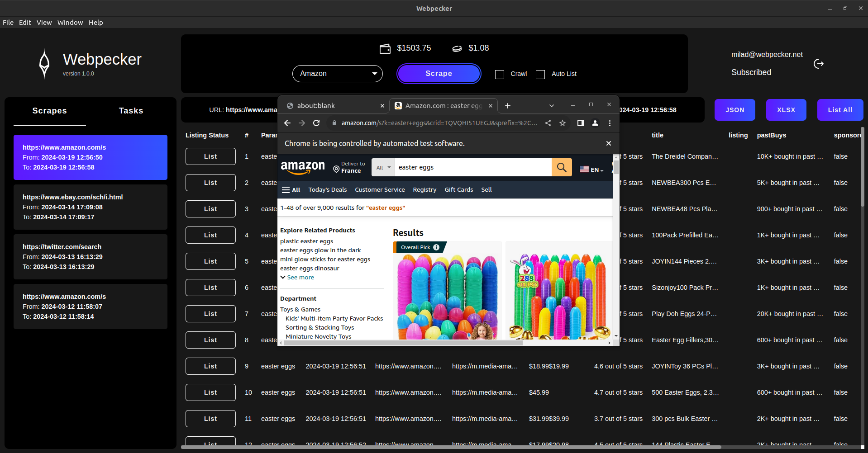Click the logout arrow icon
Screen dimensions: 868x453
(x=819, y=64)
